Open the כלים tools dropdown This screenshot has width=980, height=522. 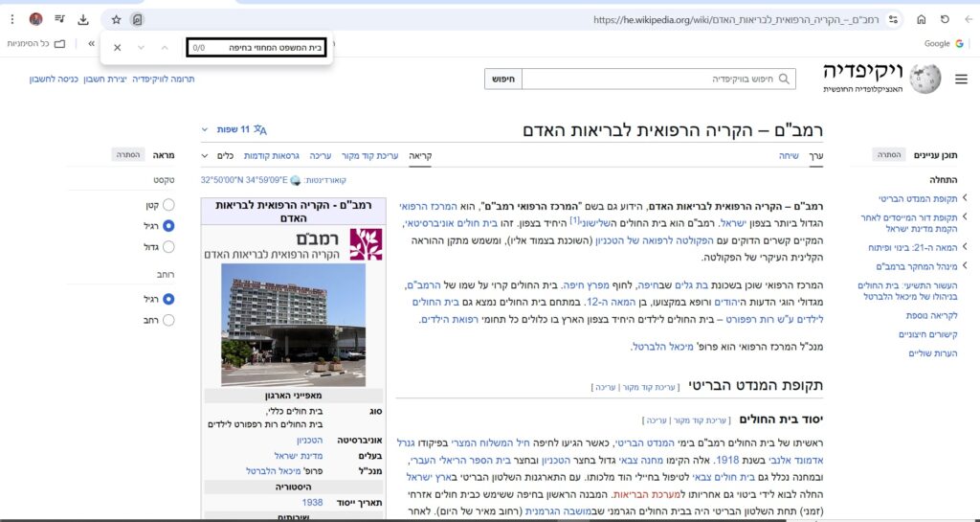217,156
